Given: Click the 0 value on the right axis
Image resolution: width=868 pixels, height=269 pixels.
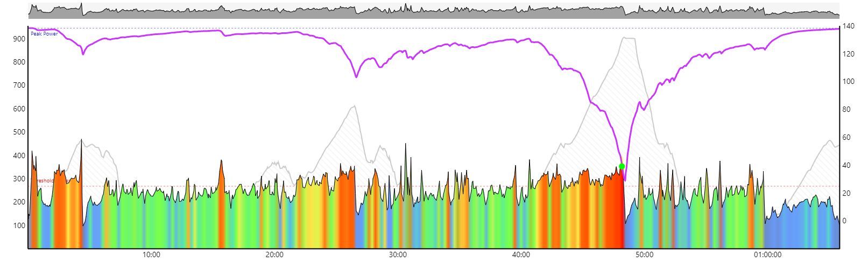Looking at the screenshot, I should (x=845, y=221).
